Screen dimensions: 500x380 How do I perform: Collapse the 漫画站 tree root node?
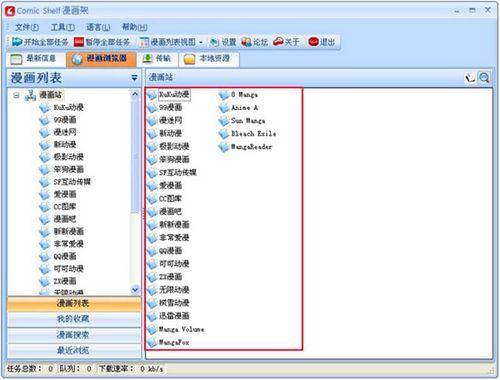(16, 95)
